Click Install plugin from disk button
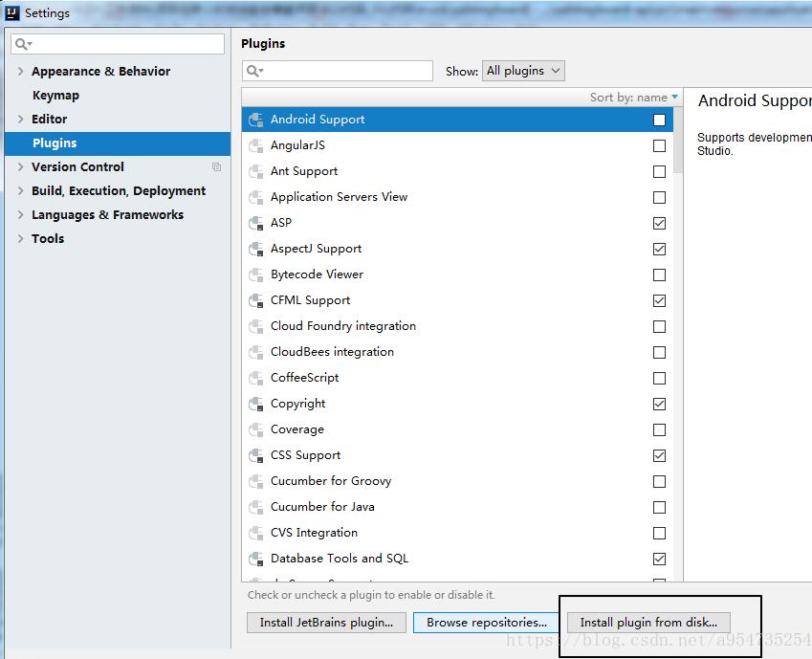This screenshot has width=812, height=659. click(x=648, y=623)
